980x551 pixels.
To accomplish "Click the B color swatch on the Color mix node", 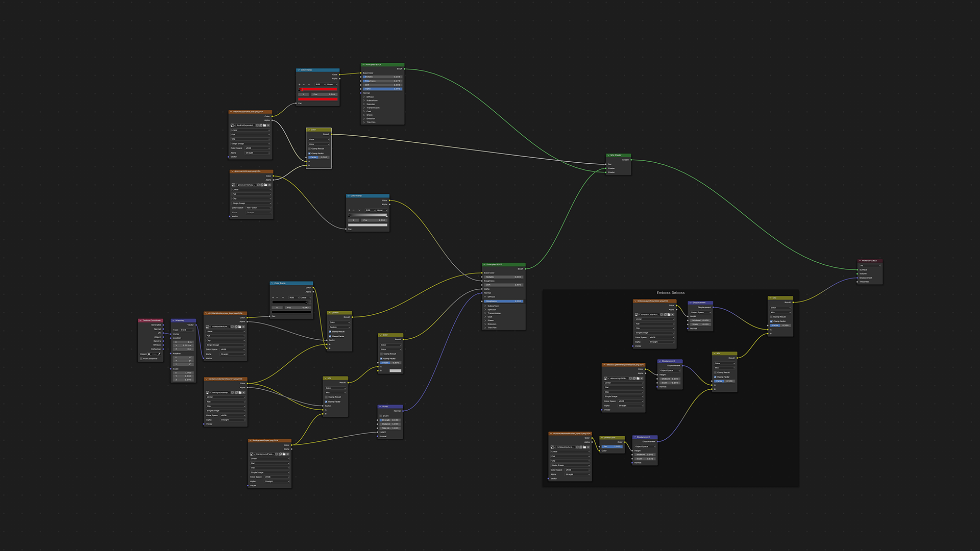I will tap(395, 370).
